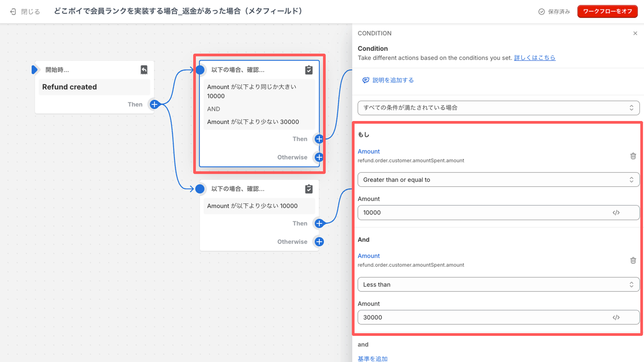Click the exit icon beside 閉じる
This screenshot has width=644, height=362.
tap(13, 12)
